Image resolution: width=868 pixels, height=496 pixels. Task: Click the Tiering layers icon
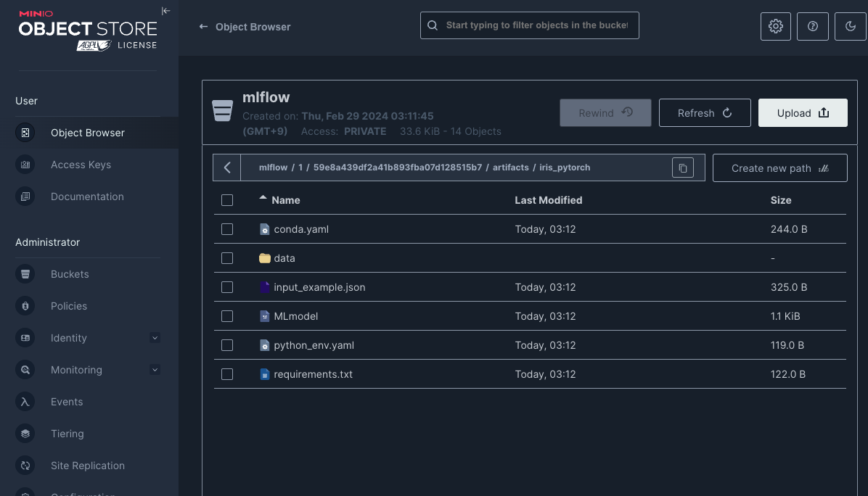[x=25, y=434]
